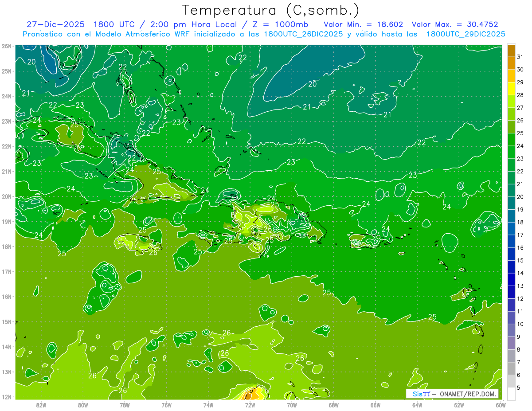Click the "25N" latitude label
Image resolution: width=532 pixels, height=411 pixels.
pyautogui.click(x=7, y=71)
